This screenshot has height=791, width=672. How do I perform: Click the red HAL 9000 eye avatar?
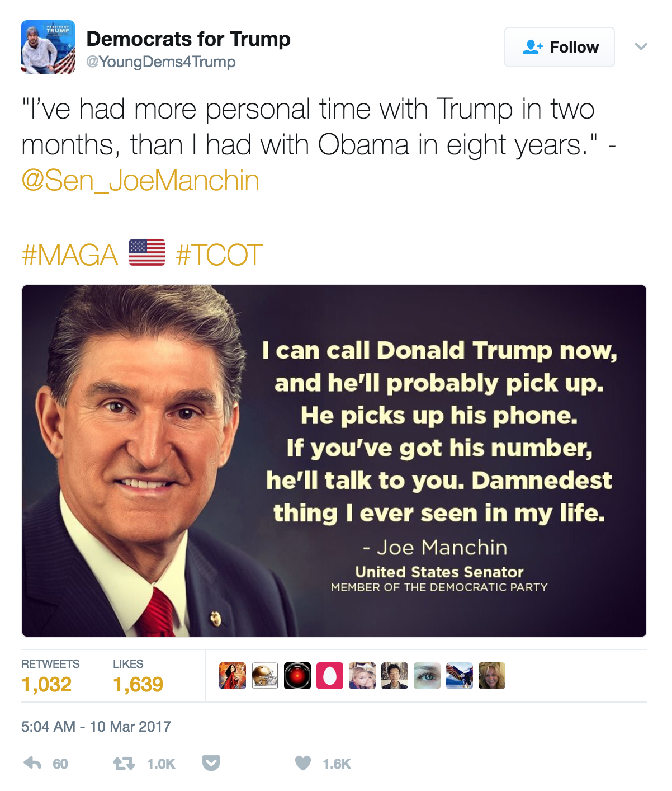[x=297, y=676]
